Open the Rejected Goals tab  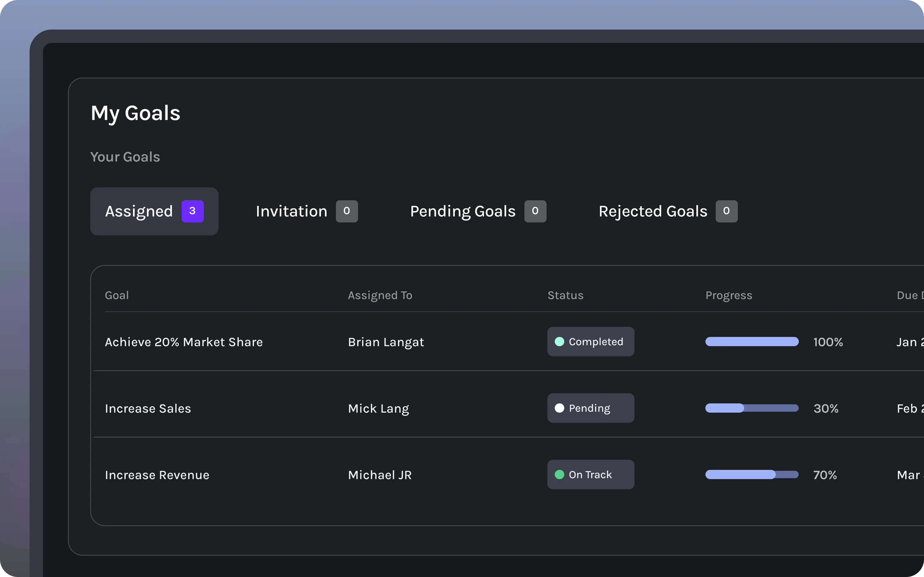click(653, 211)
